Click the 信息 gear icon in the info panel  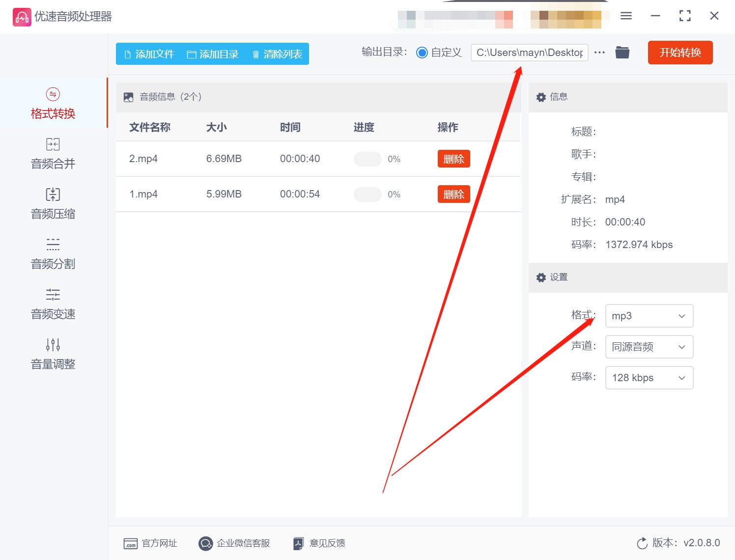pyautogui.click(x=541, y=97)
